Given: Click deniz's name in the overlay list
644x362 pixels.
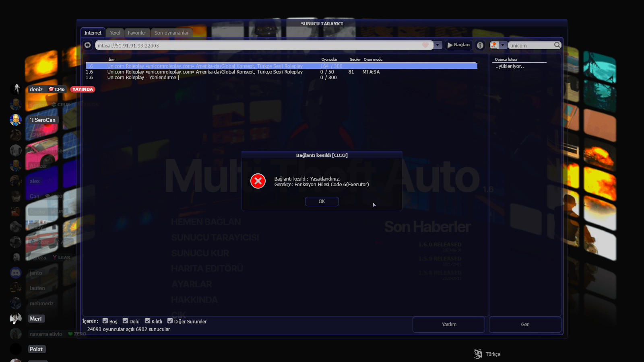Looking at the screenshot, I should tap(36, 89).
